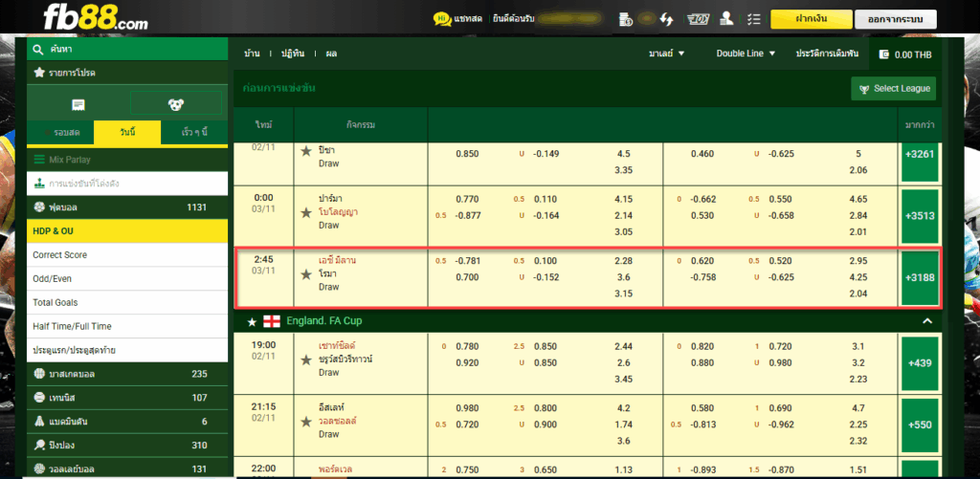Click AC Milan handicap odds -0.781

pos(468,261)
